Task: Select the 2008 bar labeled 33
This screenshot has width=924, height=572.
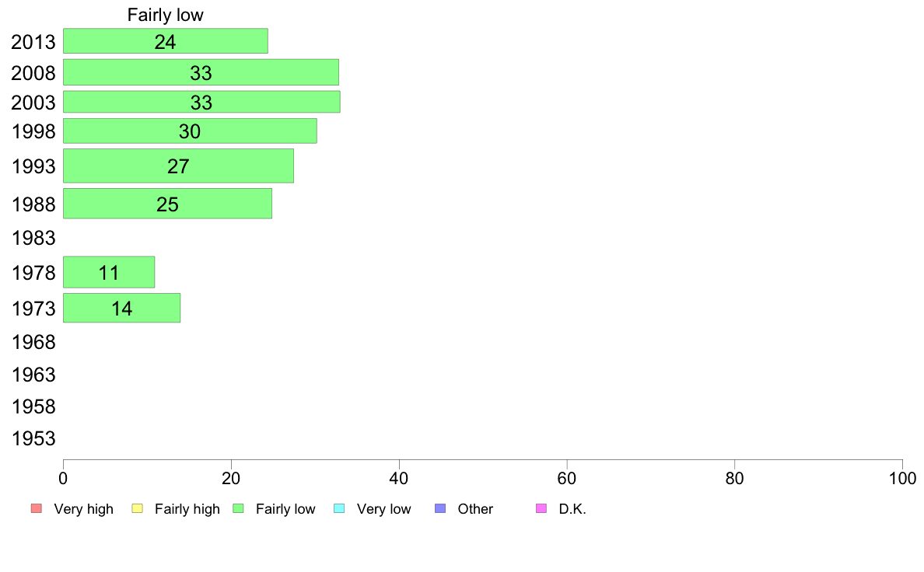Action: coord(201,72)
